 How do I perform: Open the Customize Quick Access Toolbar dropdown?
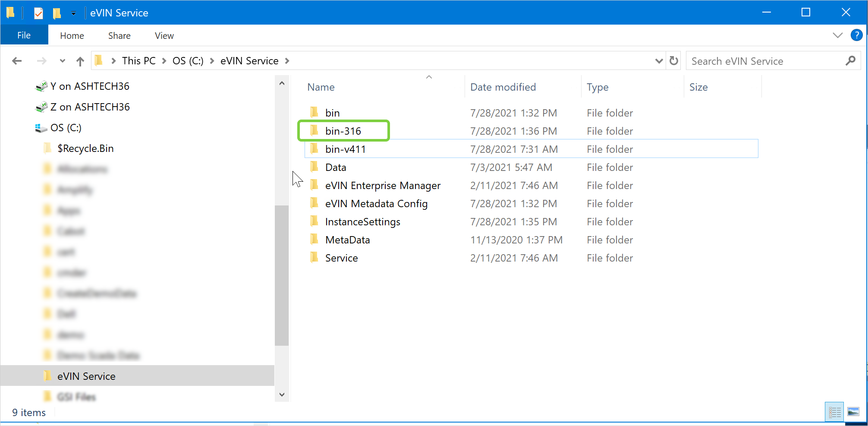74,13
